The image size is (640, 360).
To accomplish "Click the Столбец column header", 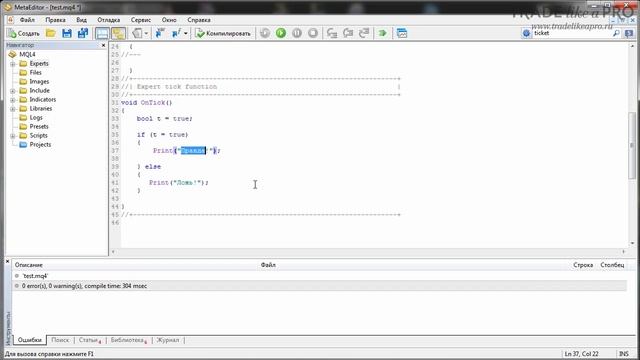I will (612, 265).
